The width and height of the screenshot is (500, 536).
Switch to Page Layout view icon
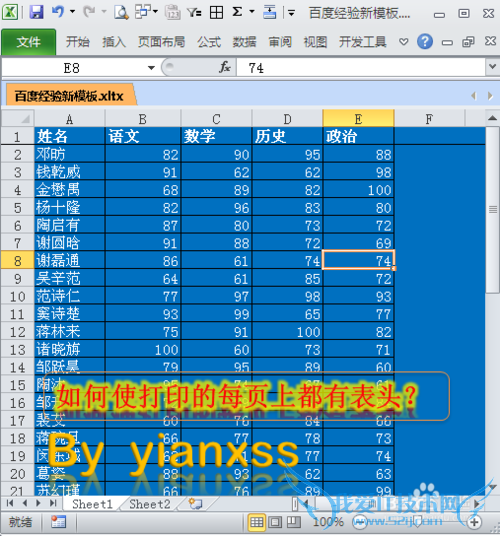point(275,522)
